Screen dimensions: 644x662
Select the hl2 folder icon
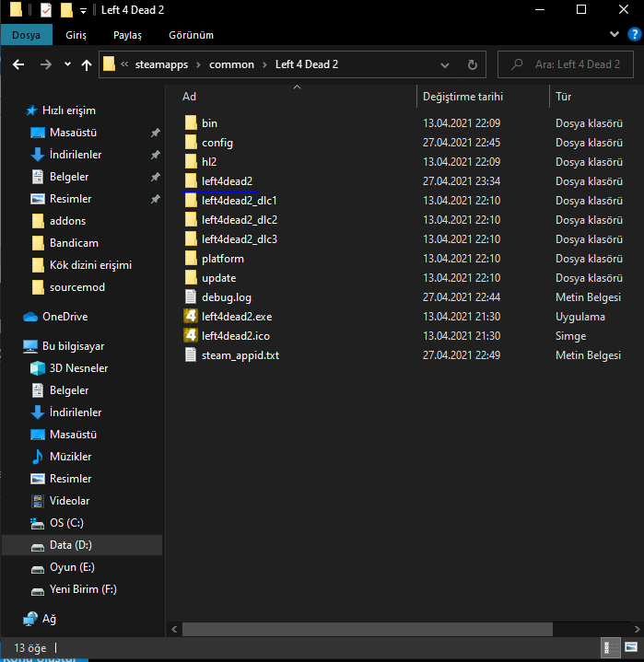(191, 162)
